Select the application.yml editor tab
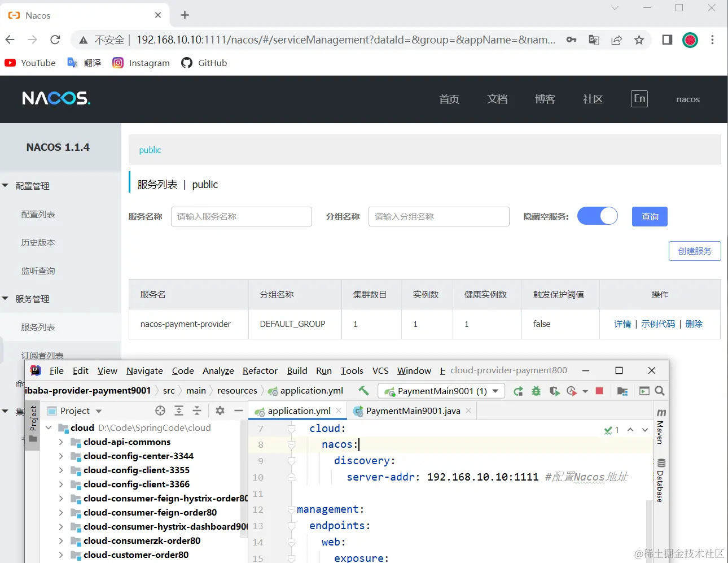Viewport: 728px width, 563px height. tap(299, 411)
